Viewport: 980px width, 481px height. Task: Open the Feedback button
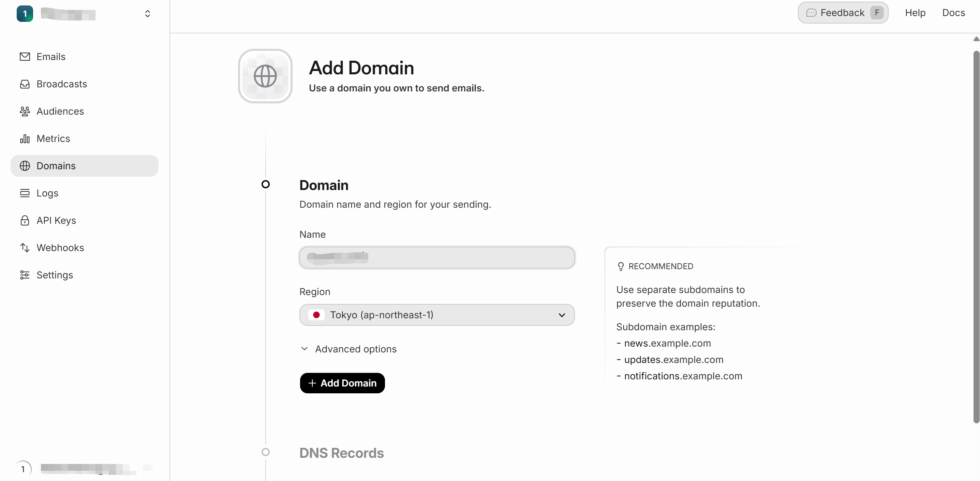click(x=843, y=13)
